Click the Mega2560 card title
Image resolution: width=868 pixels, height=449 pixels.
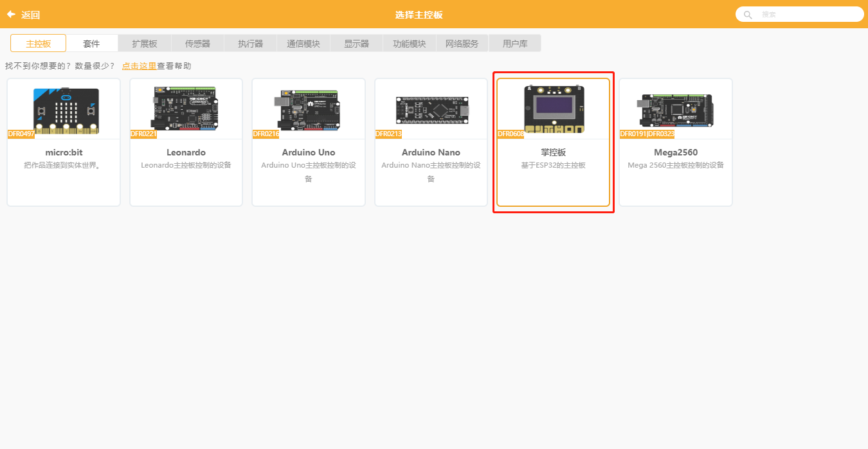click(x=676, y=152)
